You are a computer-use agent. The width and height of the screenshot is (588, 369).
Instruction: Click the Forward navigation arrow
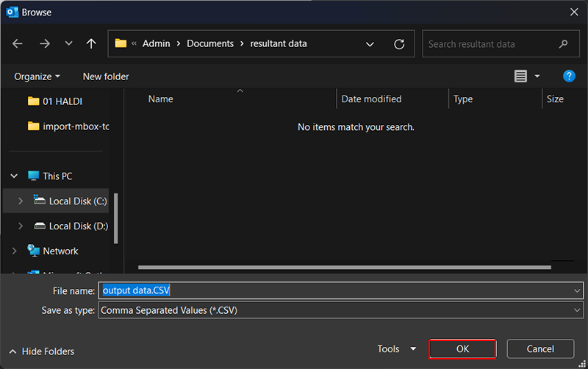[x=44, y=44]
